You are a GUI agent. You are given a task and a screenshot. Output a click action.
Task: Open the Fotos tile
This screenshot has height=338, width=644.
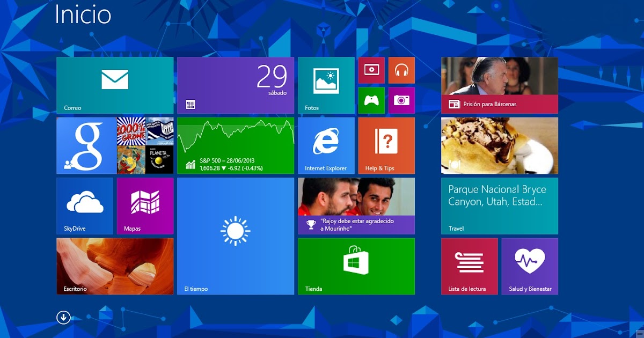pos(326,85)
